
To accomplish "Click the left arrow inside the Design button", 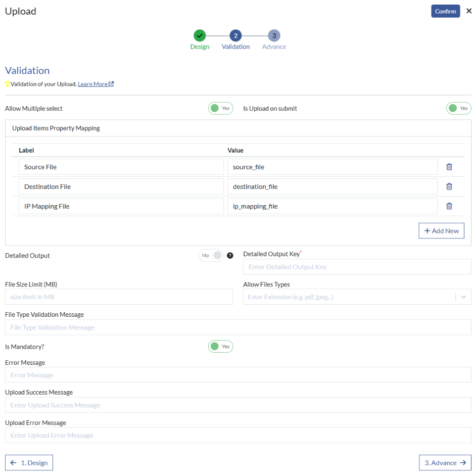I will tap(13, 462).
